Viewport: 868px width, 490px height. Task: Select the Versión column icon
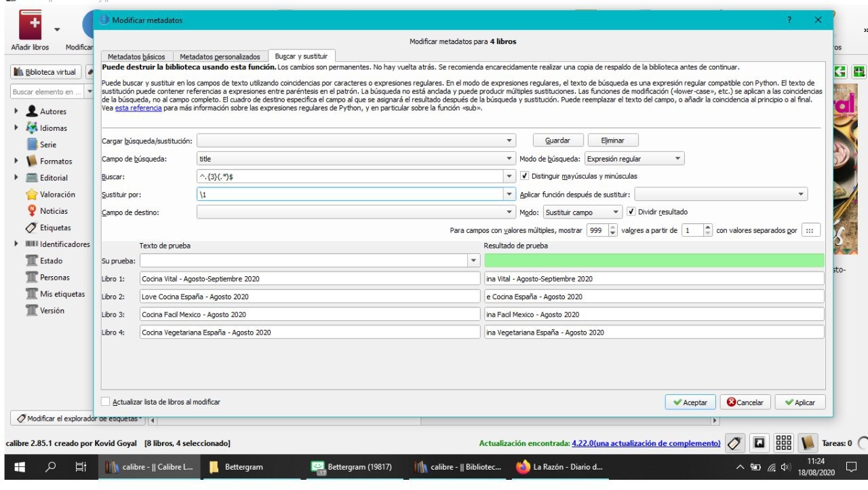[x=32, y=310]
